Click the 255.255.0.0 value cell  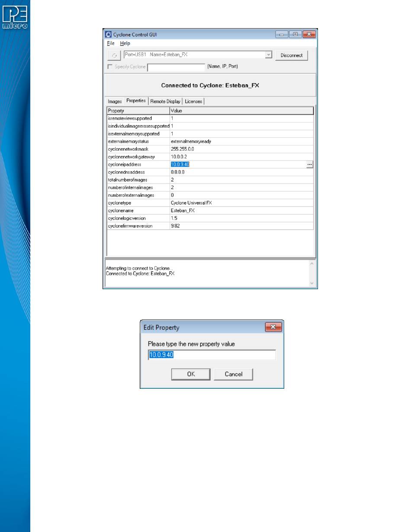point(241,149)
